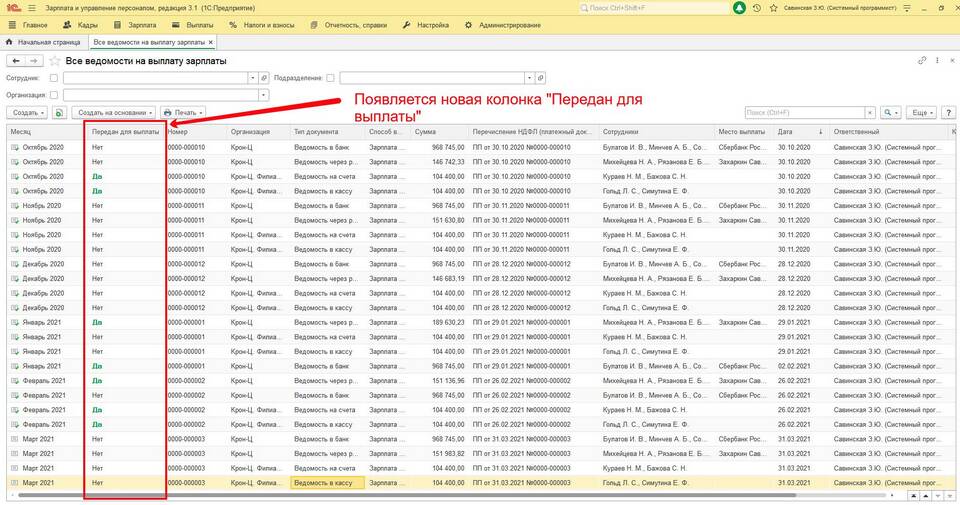Sort by the Сумма column header
This screenshot has width=960, height=505.
coord(440,132)
